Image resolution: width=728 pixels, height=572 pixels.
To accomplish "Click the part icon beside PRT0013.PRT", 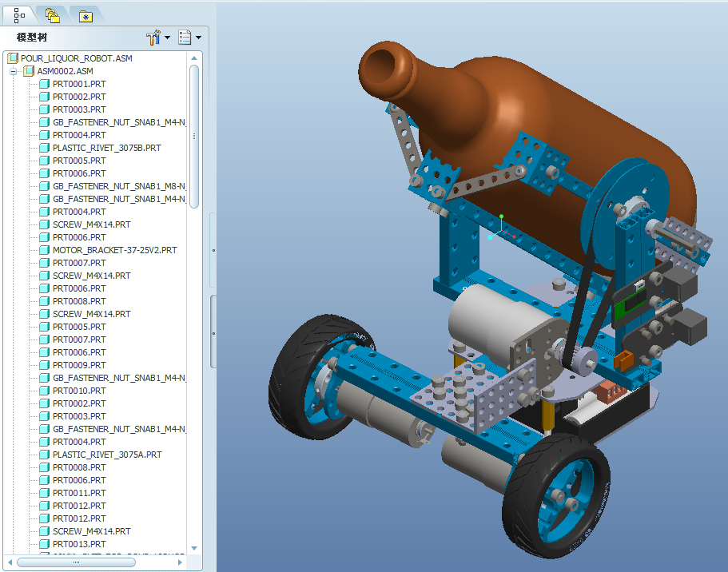I will [44, 544].
